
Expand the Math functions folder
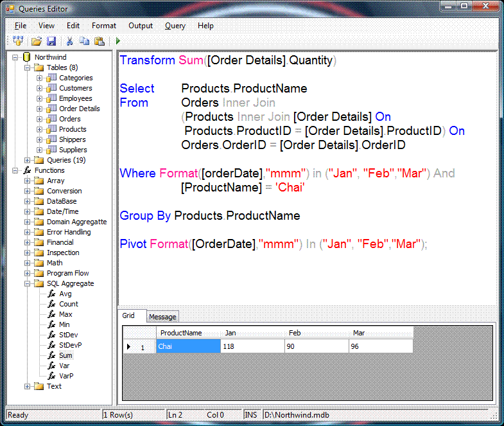[28, 263]
